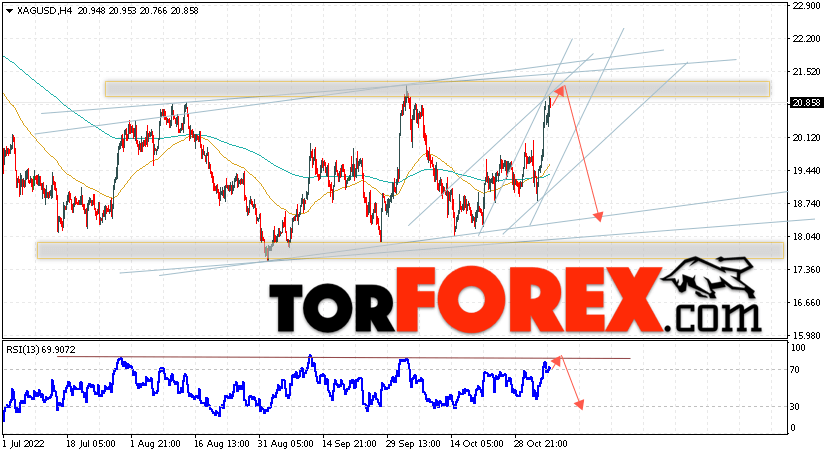Click the RSI scale value 70
The height and width of the screenshot is (455, 828).
click(795, 369)
